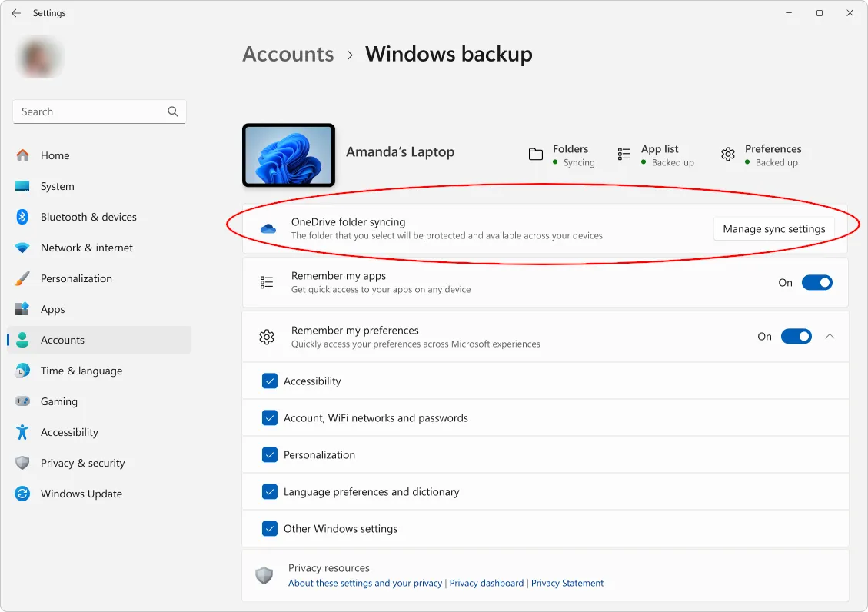The image size is (868, 612).
Task: Collapse the Remember my preferences section
Action: point(829,336)
